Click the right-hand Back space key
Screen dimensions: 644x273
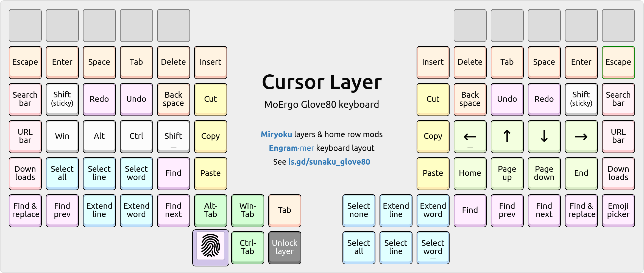point(470,100)
